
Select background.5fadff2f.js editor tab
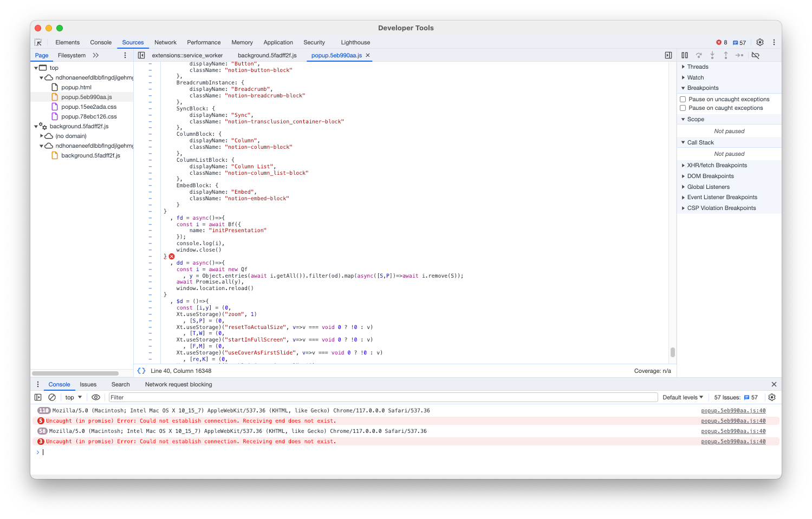click(x=267, y=55)
